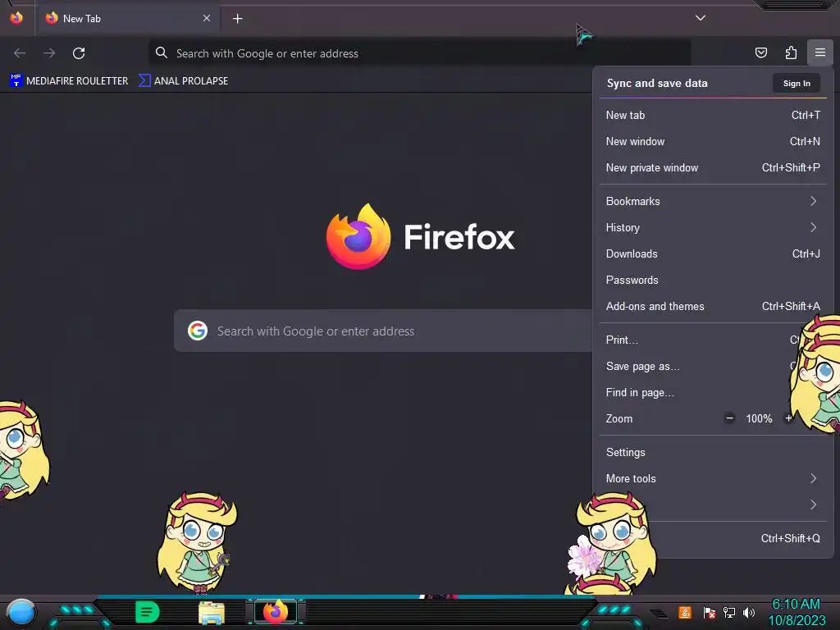The width and height of the screenshot is (840, 630).
Task: Click the magnifier icon in the address bar
Action: point(162,52)
